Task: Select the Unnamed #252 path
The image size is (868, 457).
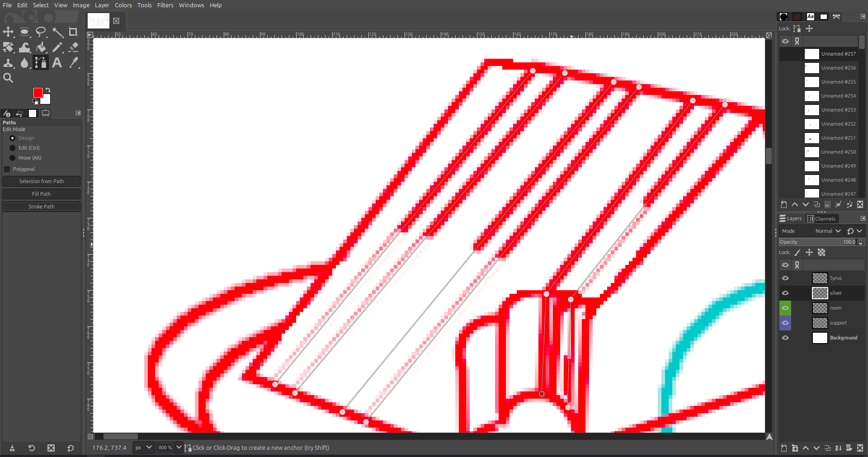Action: coord(838,124)
